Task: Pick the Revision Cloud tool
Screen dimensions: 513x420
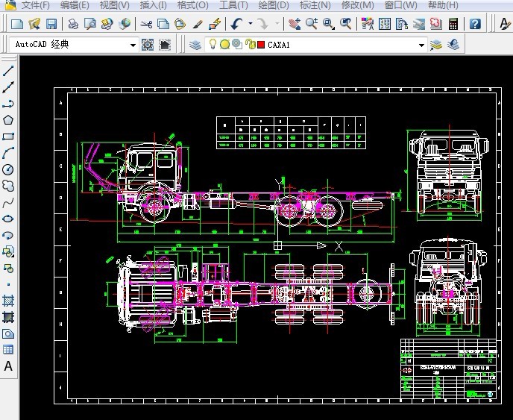Action: point(9,186)
